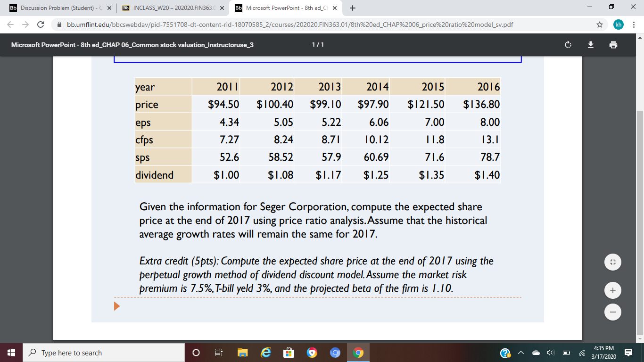This screenshot has width=644, height=362.
Task: Bookmark this page with star icon
Action: pyautogui.click(x=599, y=25)
